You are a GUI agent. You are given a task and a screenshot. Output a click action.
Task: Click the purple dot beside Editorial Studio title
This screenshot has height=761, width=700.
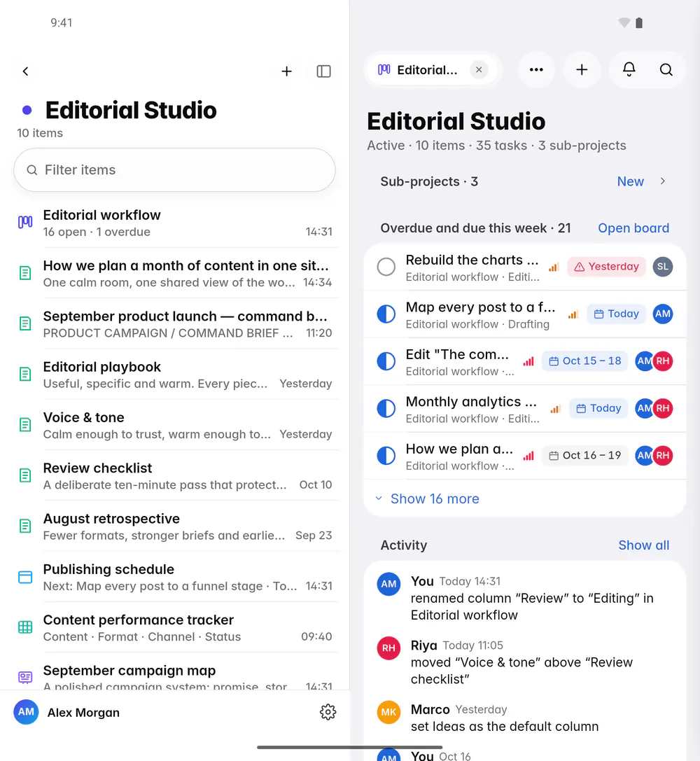point(27,110)
